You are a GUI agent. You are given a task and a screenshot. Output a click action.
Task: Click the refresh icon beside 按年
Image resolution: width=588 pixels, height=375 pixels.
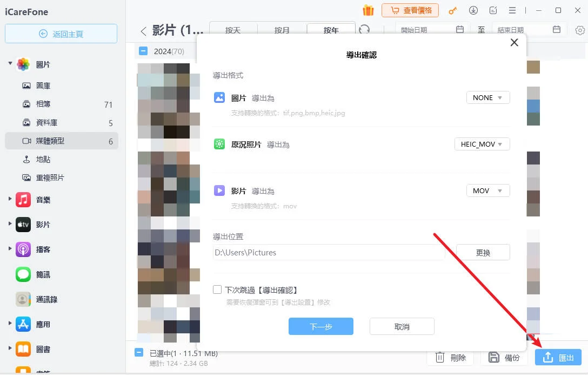pos(364,29)
